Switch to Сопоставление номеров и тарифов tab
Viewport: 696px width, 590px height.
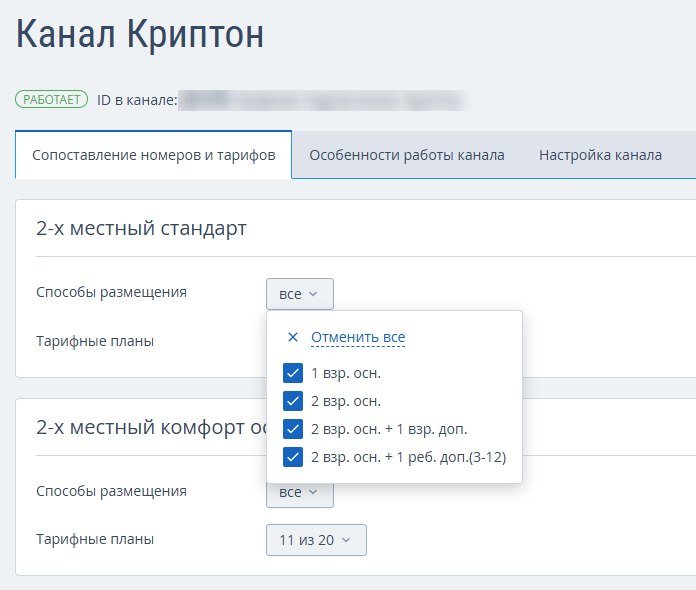coord(154,155)
